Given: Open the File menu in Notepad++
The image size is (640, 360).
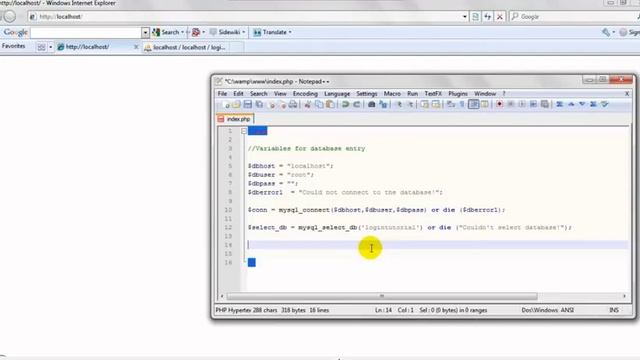Looking at the screenshot, I should pos(222,93).
